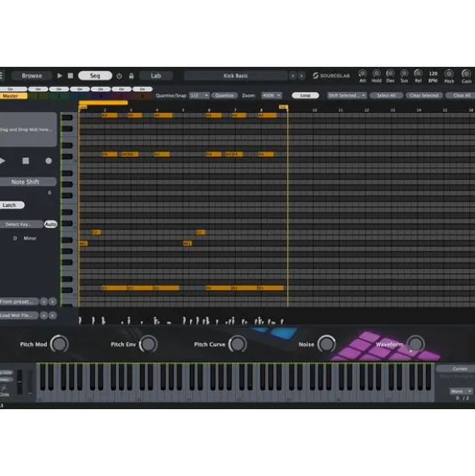
Task: Toggle the On switch above track 1
Action: [39, 89]
